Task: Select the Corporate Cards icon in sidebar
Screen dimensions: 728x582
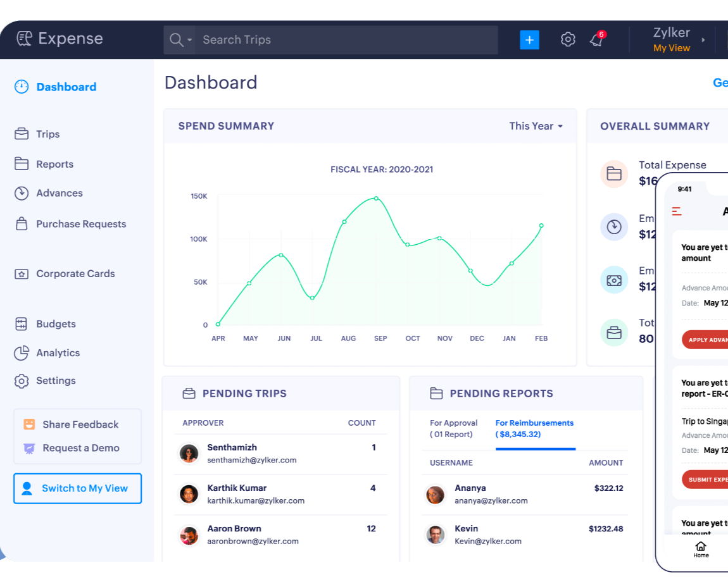Action: pos(22,274)
